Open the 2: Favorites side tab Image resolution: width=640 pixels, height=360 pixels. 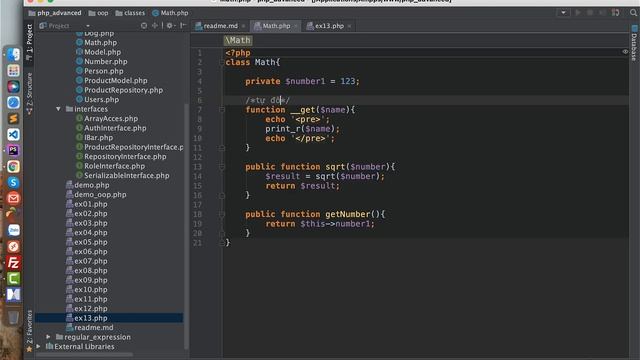click(x=29, y=331)
